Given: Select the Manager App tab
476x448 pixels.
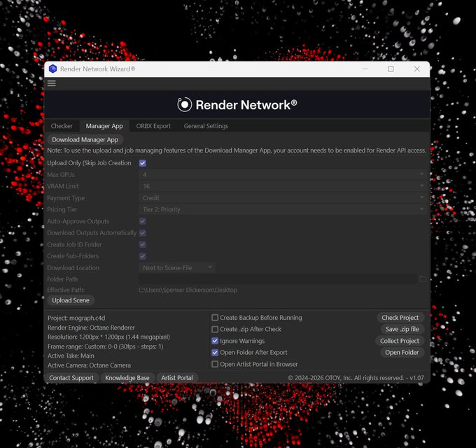Looking at the screenshot, I should [x=104, y=126].
